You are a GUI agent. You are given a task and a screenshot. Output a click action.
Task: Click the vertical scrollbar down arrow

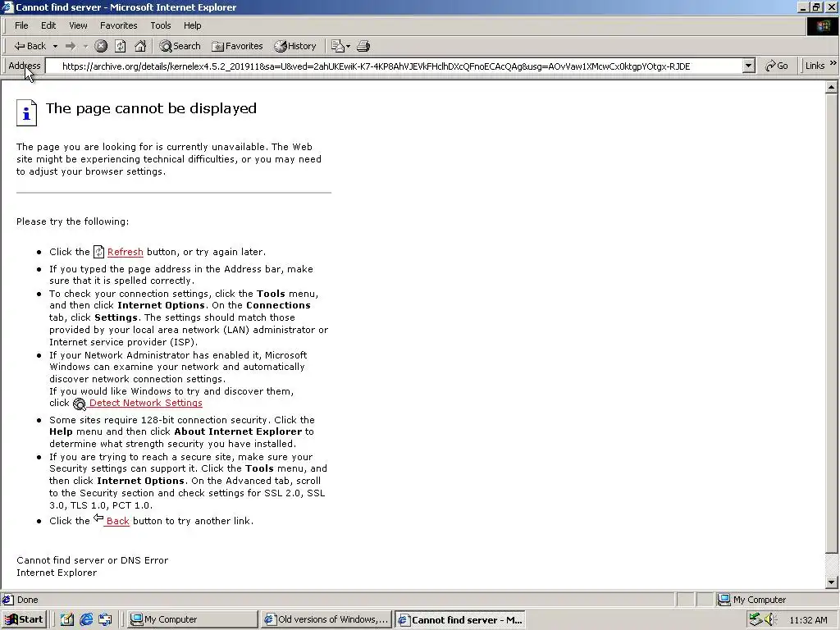coord(832,582)
